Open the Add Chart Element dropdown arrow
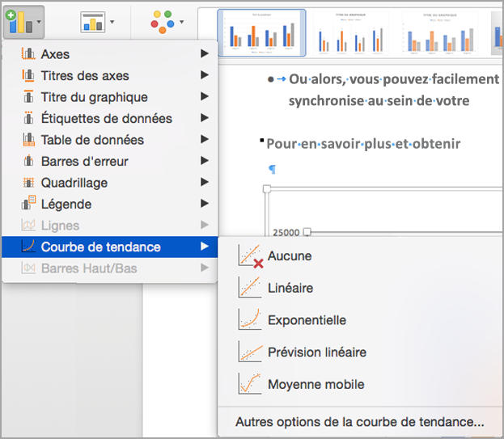The width and height of the screenshot is (504, 439). coord(39,22)
